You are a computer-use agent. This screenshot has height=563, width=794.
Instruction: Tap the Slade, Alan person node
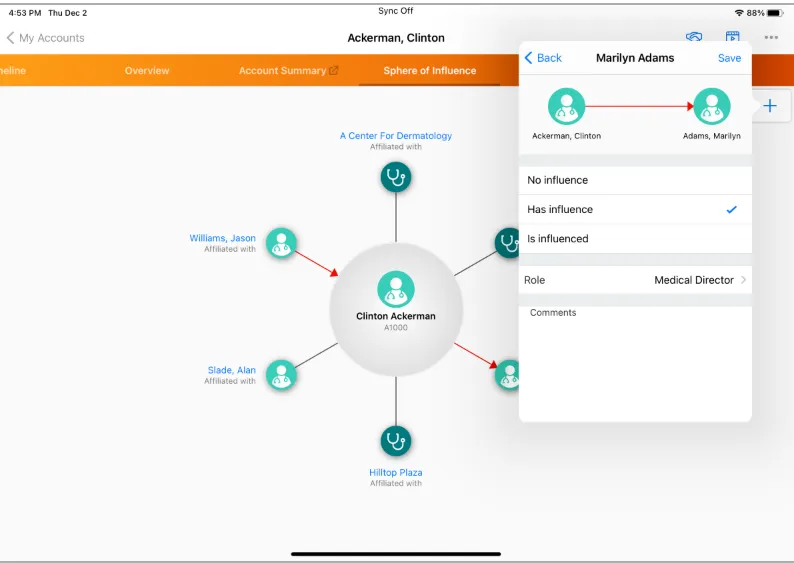coord(281,375)
